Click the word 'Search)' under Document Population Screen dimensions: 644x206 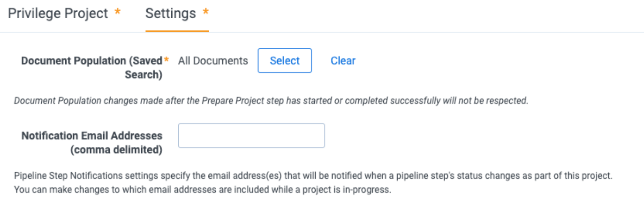[x=144, y=74]
